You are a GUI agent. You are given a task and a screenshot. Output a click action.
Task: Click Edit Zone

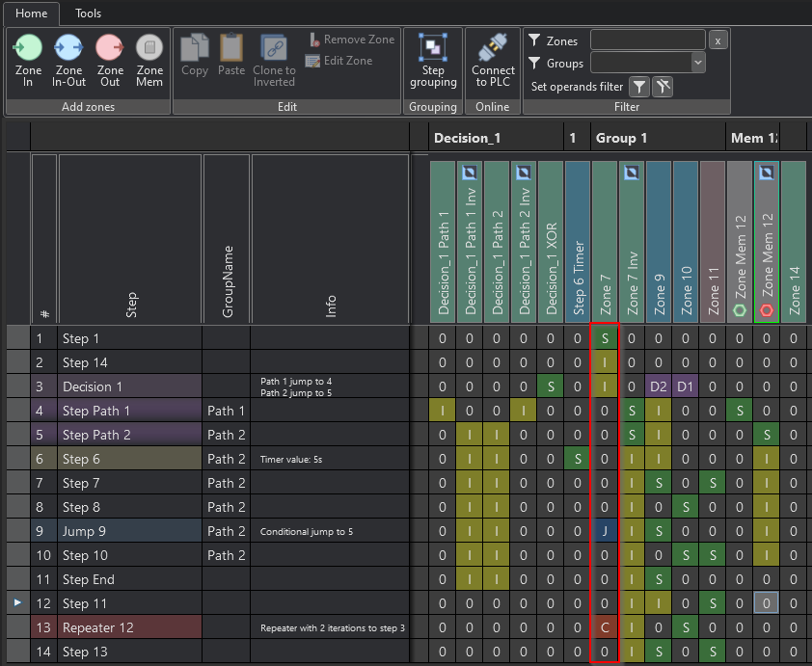[338, 61]
